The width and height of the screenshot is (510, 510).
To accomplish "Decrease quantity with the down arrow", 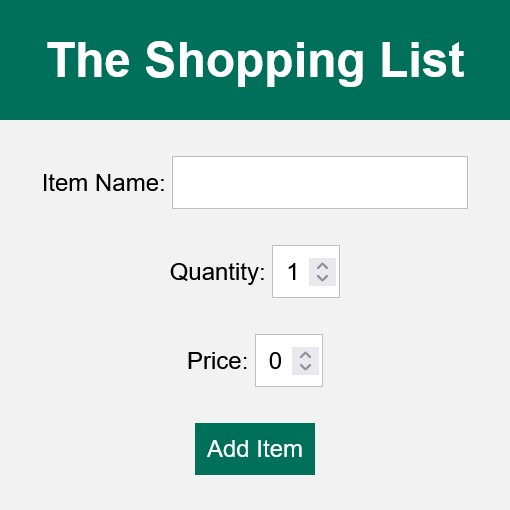I will [322, 278].
